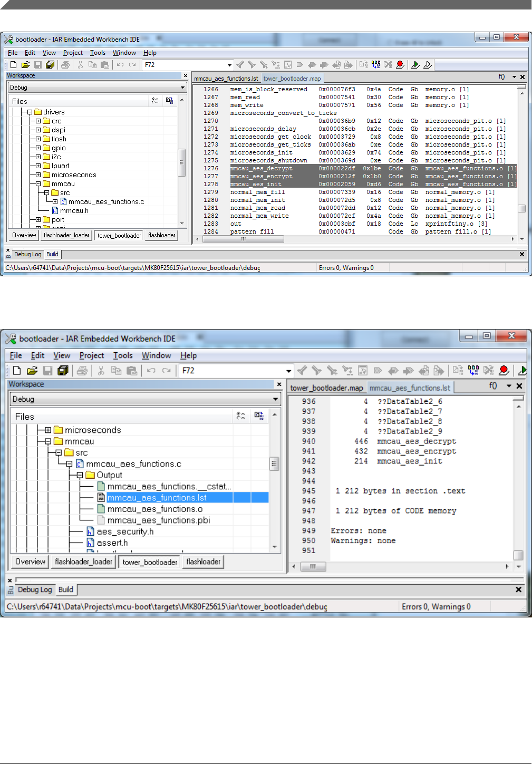Image resolution: width=532 pixels, height=764 pixels.
Task: Click Make icon in lower window toolbar
Action: pyautogui.click(x=473, y=371)
